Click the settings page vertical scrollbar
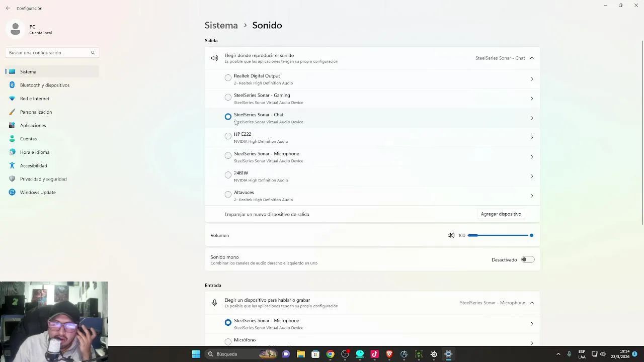Viewport: 644px width, 362px height. click(x=642, y=132)
